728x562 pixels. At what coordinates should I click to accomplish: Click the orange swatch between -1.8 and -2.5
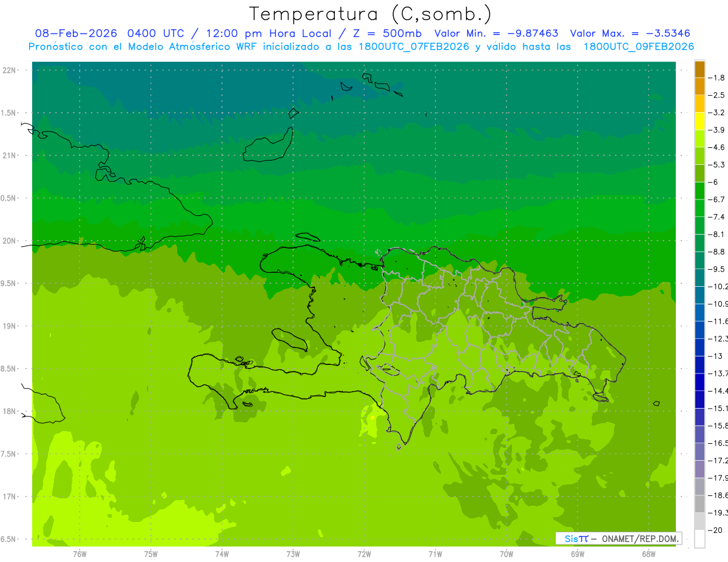tap(699, 86)
